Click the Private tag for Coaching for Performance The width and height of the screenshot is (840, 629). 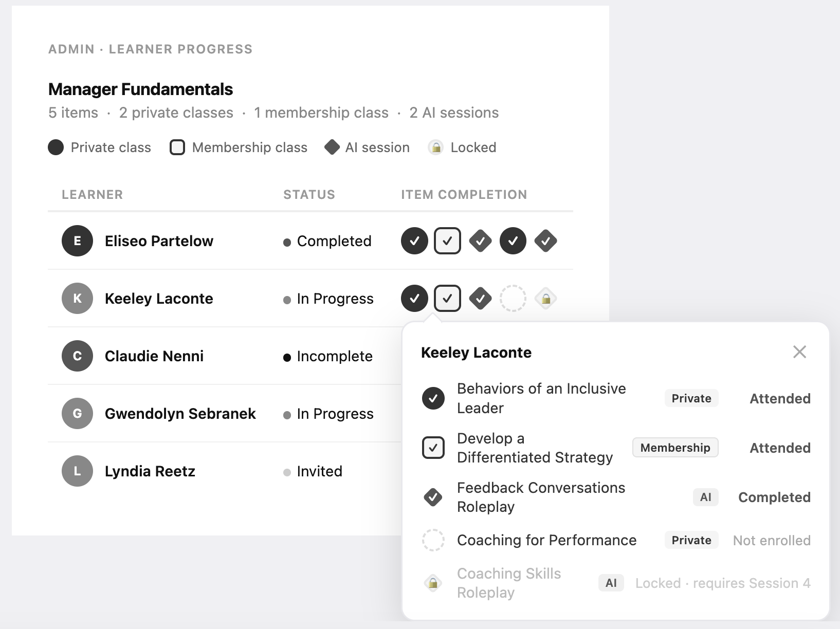[x=691, y=540]
